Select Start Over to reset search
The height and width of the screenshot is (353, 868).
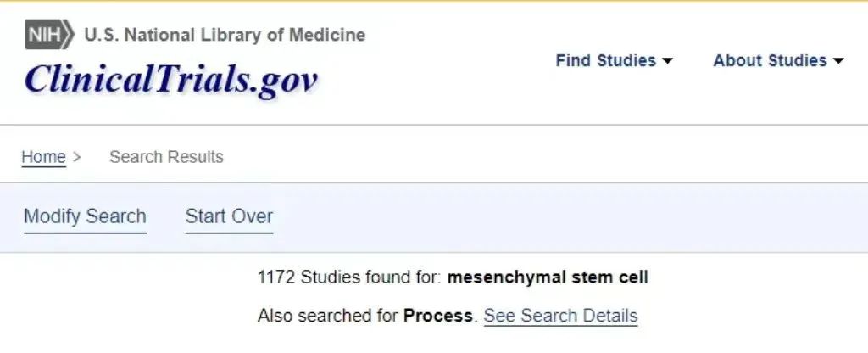[x=229, y=216]
